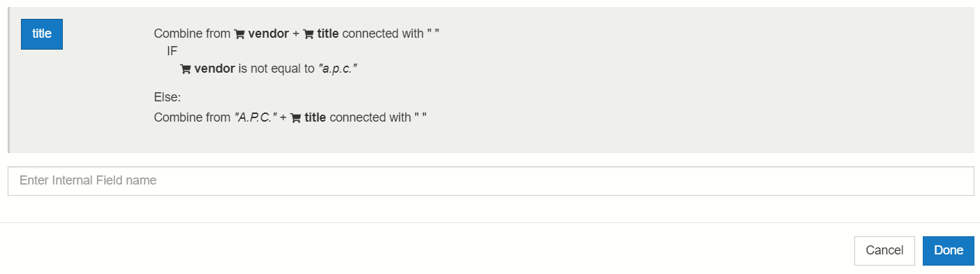Click the IF keyword
The width and height of the screenshot is (980, 274).
coord(172,51)
